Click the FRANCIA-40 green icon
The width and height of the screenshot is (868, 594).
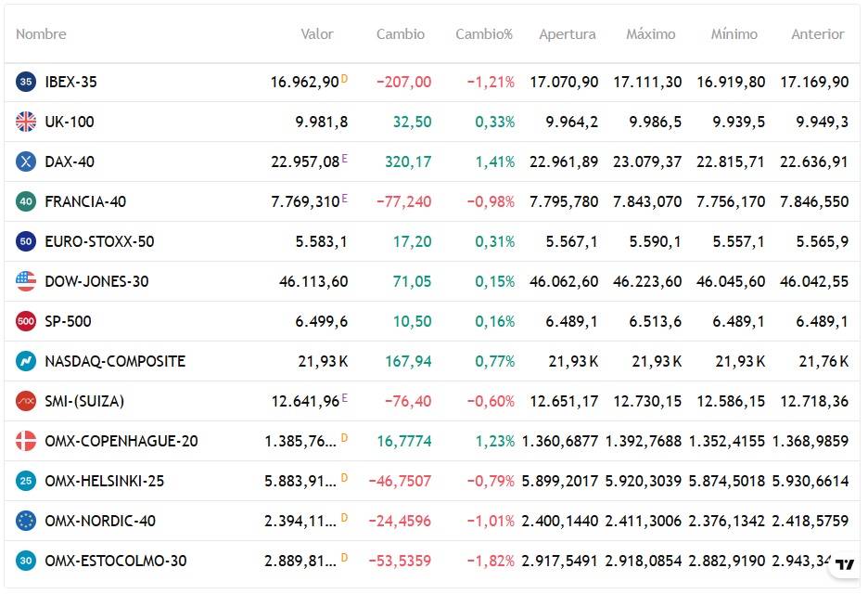pyautogui.click(x=26, y=201)
